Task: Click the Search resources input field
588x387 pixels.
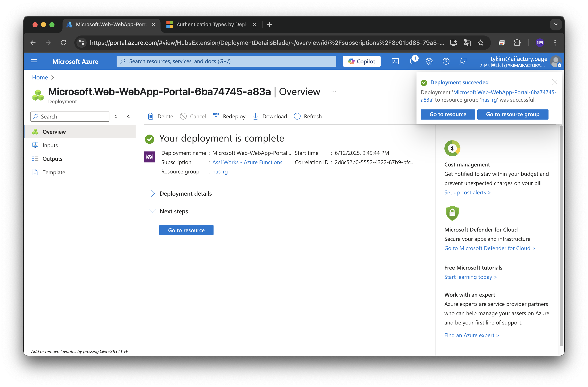Action: (x=226, y=61)
